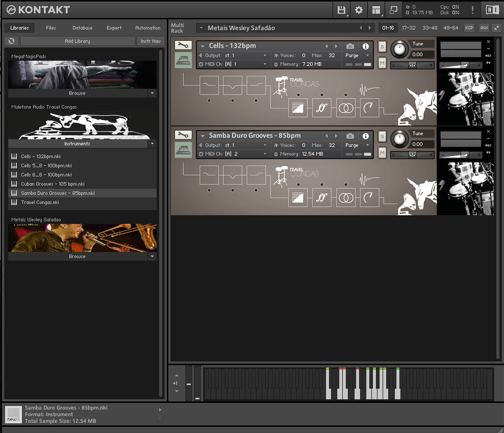Select next preset arrow for Cells - 132bpm

click(x=336, y=46)
